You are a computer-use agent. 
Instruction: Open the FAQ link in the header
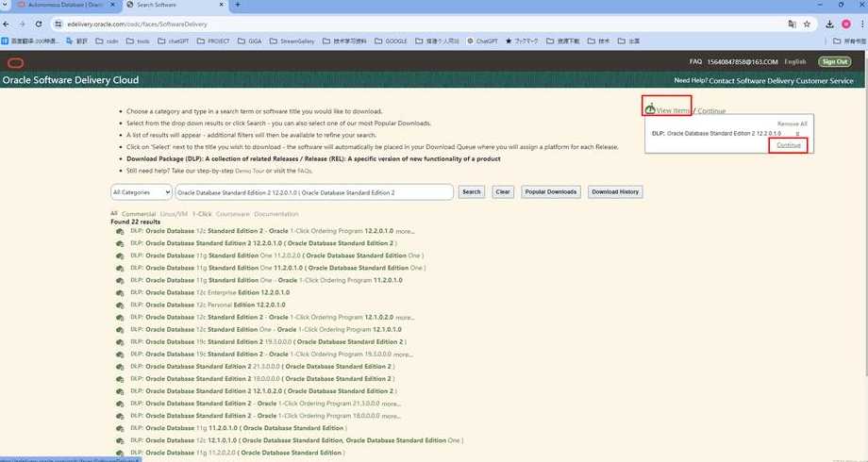(695, 62)
